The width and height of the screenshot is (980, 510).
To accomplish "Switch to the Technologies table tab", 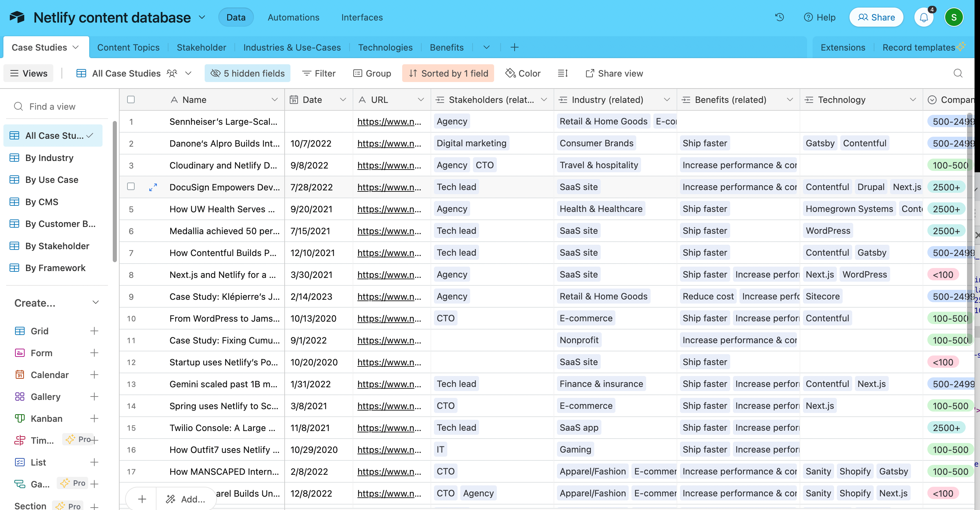I will click(385, 47).
